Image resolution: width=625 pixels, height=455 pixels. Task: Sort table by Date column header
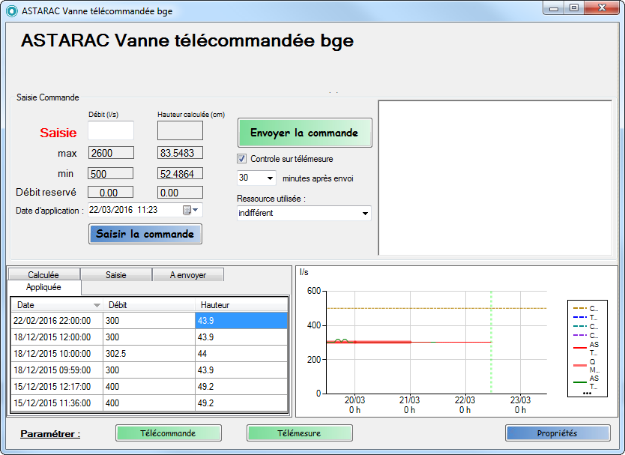point(57,305)
